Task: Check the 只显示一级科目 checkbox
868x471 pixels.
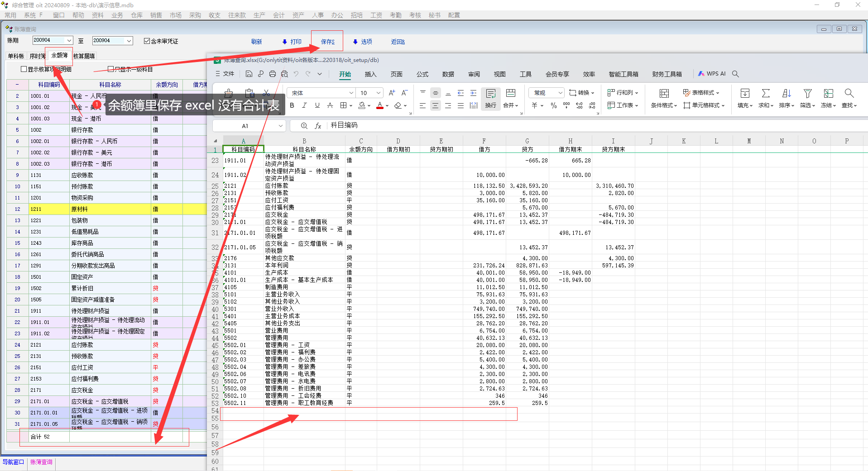Action: [x=110, y=69]
